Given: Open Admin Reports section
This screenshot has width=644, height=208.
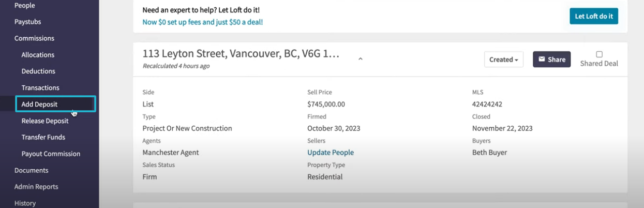Looking at the screenshot, I should [x=36, y=187].
